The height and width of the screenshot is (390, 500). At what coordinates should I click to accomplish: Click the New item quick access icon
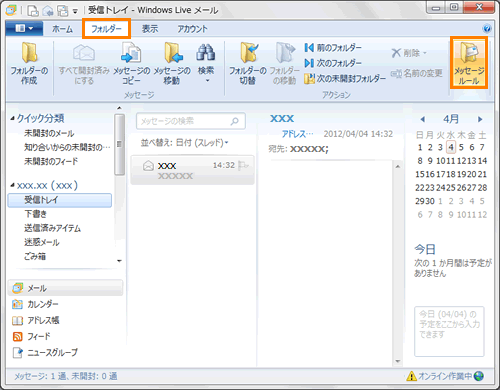click(x=33, y=11)
